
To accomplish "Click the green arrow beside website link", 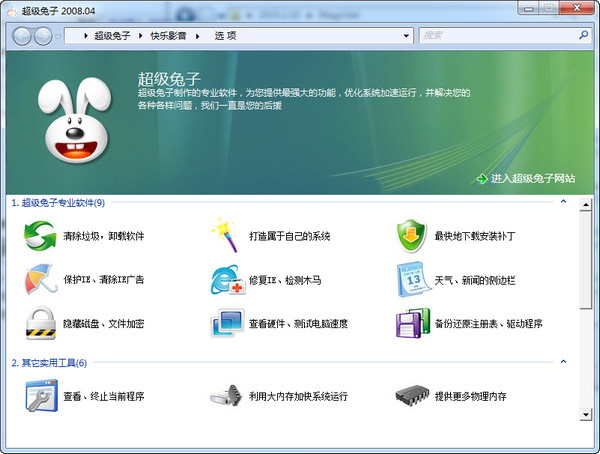I will tap(482, 178).
